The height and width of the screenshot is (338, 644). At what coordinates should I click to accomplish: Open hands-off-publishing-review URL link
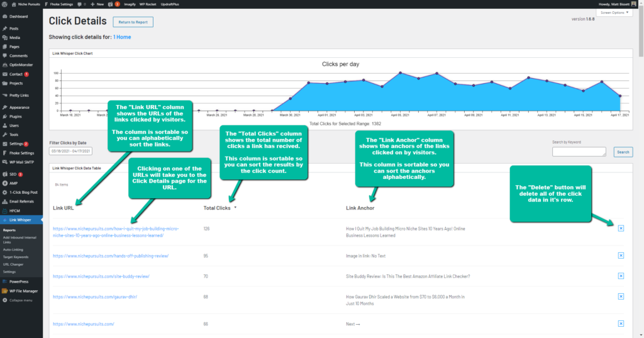[111, 256]
